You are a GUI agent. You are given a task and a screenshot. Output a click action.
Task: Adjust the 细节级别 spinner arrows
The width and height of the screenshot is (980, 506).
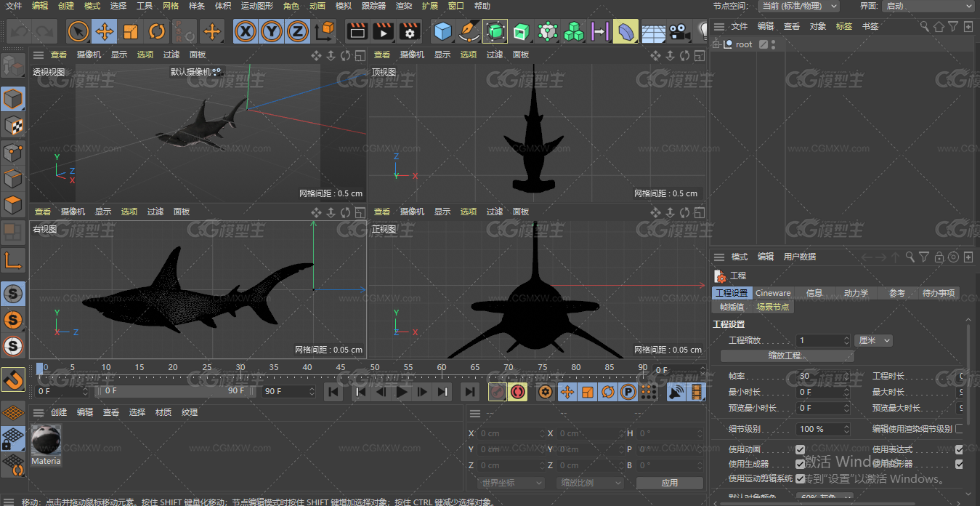point(846,429)
